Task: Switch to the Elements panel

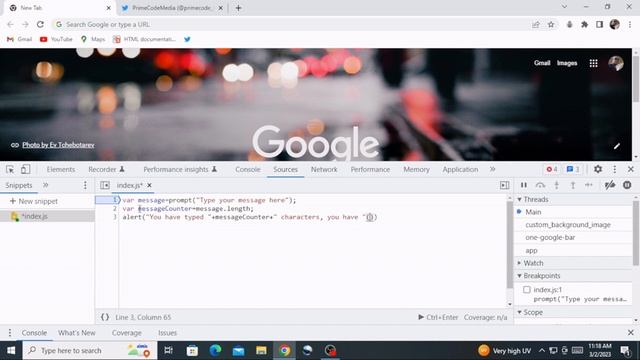Action: (61, 169)
